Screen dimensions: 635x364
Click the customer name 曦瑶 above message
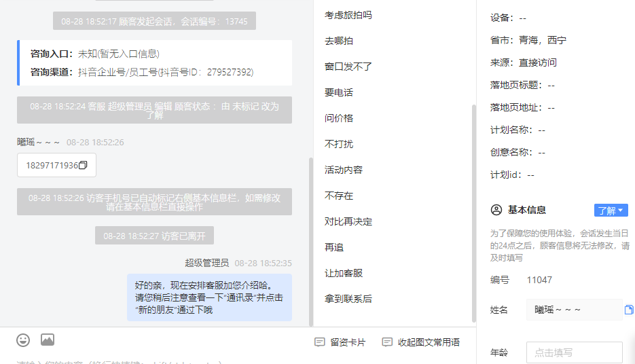pyautogui.click(x=39, y=143)
